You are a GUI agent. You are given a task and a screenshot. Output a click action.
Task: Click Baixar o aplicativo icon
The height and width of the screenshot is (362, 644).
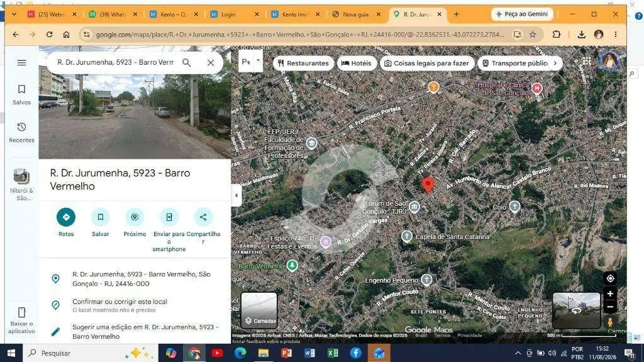[x=21, y=320]
